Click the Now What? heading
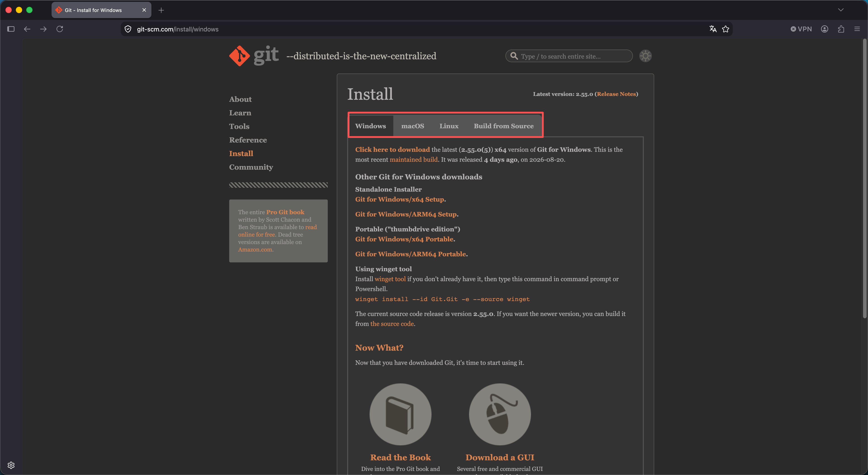 [x=379, y=348]
